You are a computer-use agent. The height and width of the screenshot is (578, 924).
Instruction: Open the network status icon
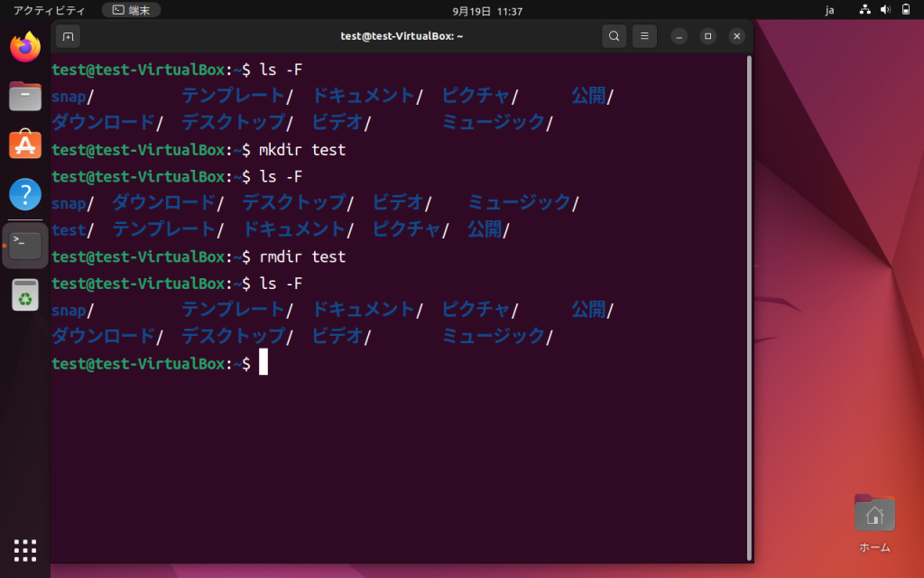click(865, 9)
